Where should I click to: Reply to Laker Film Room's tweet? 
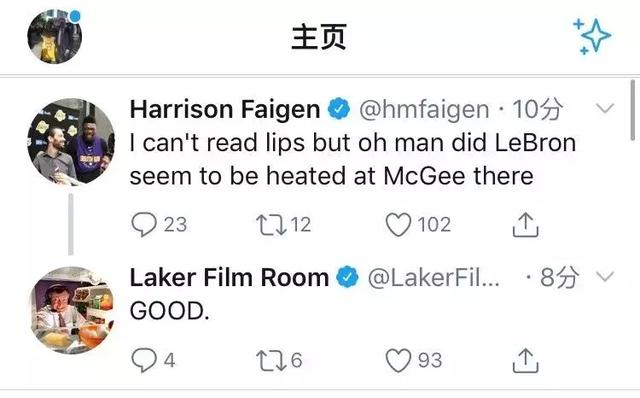[144, 360]
